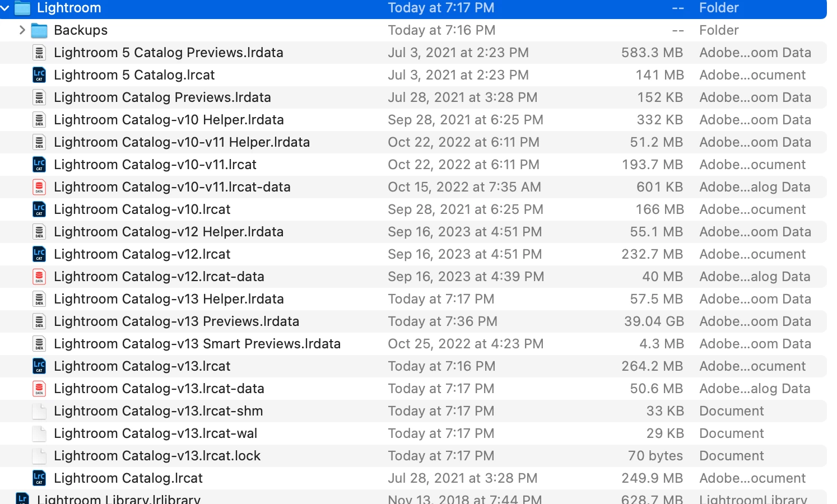Select the Lightroom folder name

[69, 8]
